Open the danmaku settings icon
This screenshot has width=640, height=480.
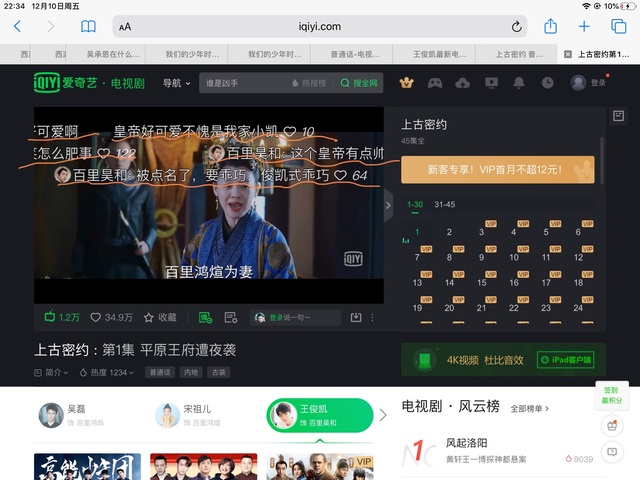230,317
